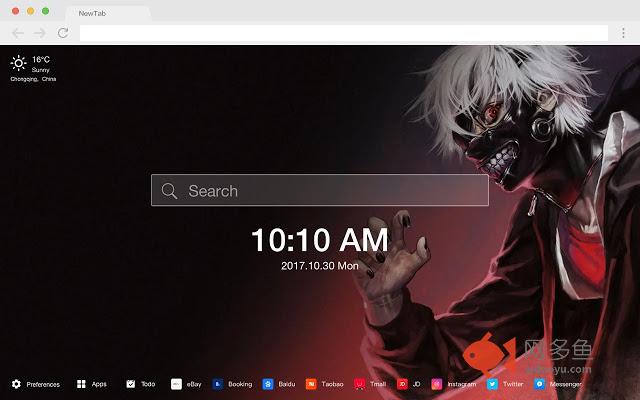Click the Chongqing, China location text
Screen dimensions: 640x400
[33, 79]
